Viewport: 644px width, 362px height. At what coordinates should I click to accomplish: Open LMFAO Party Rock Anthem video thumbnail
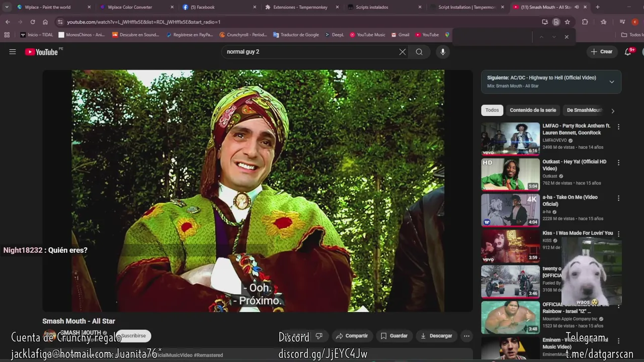coord(510,139)
